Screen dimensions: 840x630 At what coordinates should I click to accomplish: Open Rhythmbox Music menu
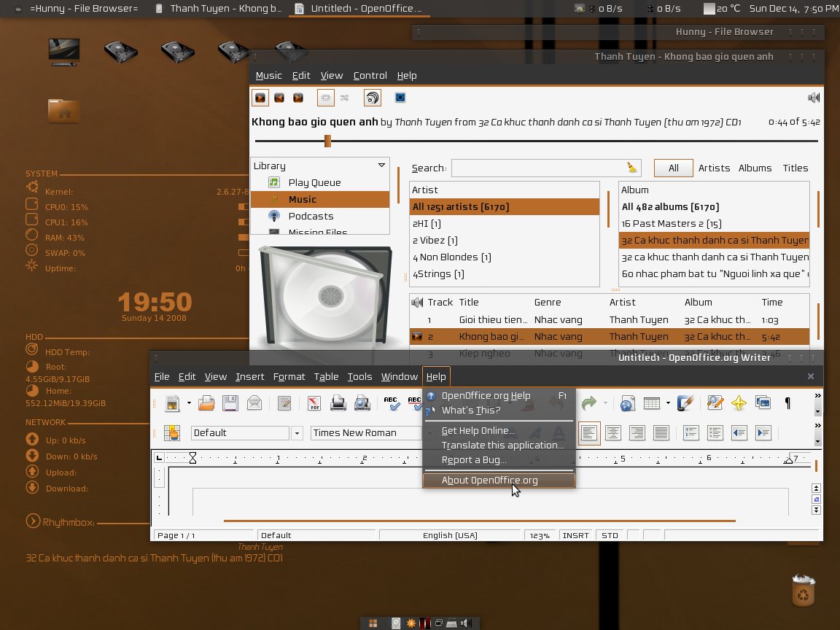click(x=268, y=76)
